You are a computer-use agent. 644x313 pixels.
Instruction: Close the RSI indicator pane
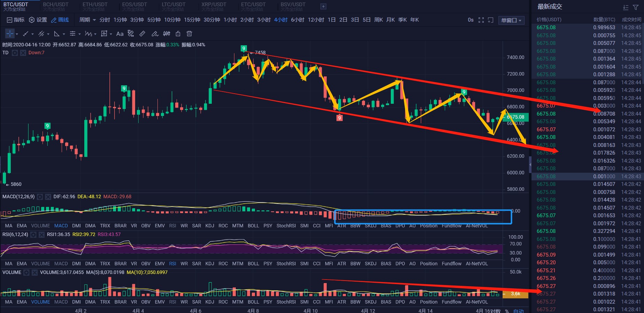(x=41, y=235)
